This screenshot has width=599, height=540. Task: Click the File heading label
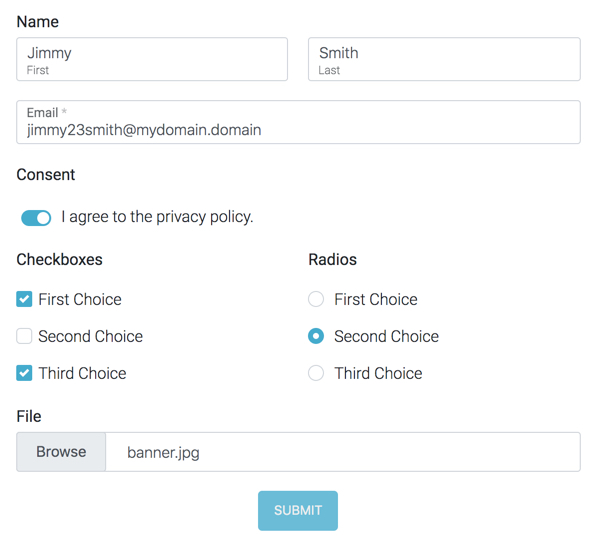[x=29, y=416]
